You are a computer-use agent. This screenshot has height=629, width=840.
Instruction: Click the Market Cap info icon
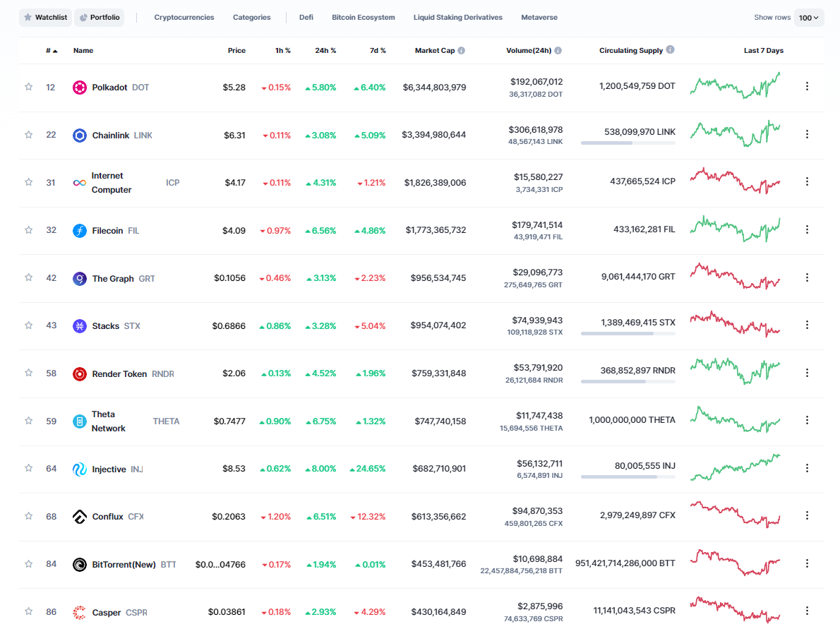click(462, 51)
